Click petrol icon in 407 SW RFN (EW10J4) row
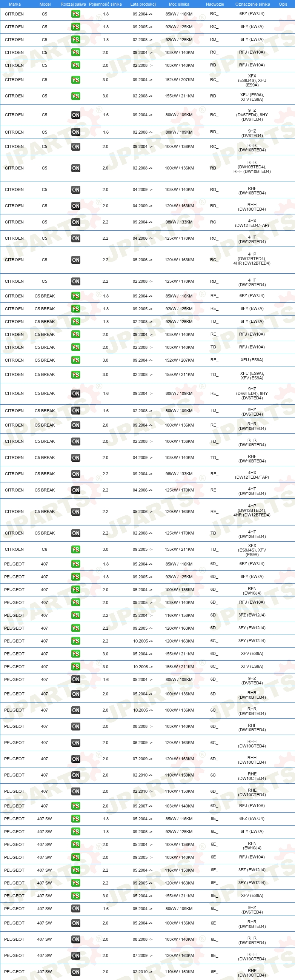 pos(76,844)
